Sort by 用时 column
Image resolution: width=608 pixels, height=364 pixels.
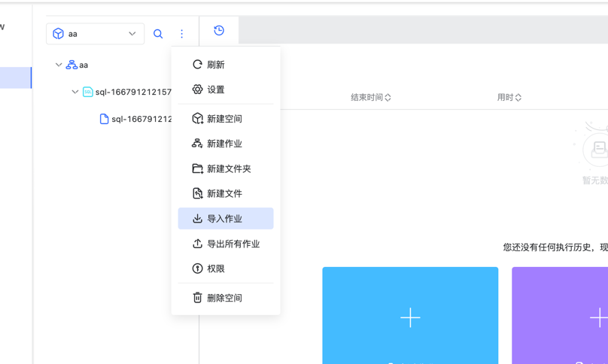pyautogui.click(x=509, y=97)
